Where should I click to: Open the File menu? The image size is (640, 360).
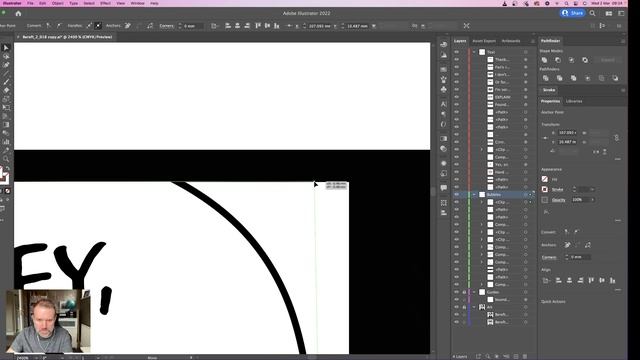[x=30, y=3]
